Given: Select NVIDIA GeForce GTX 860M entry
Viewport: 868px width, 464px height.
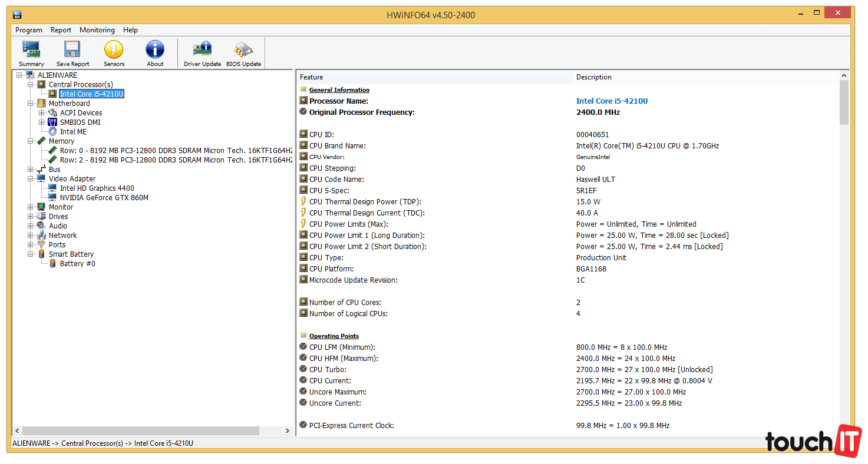Looking at the screenshot, I should coord(104,198).
